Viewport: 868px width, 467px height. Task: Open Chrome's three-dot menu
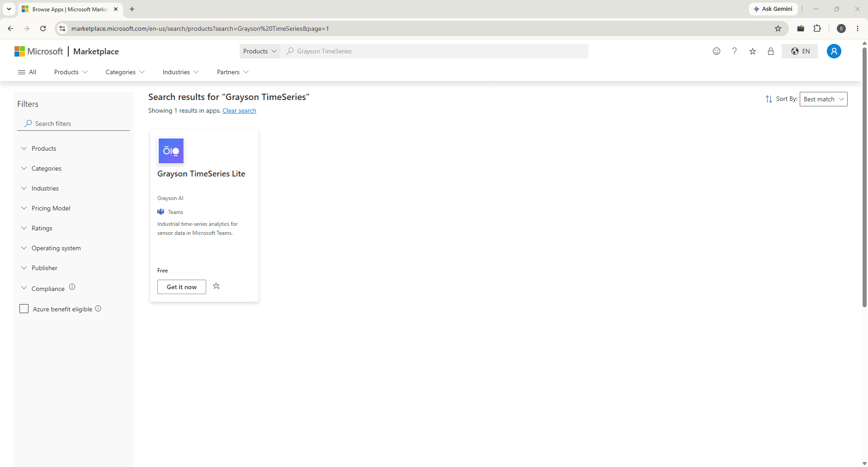(858, 29)
